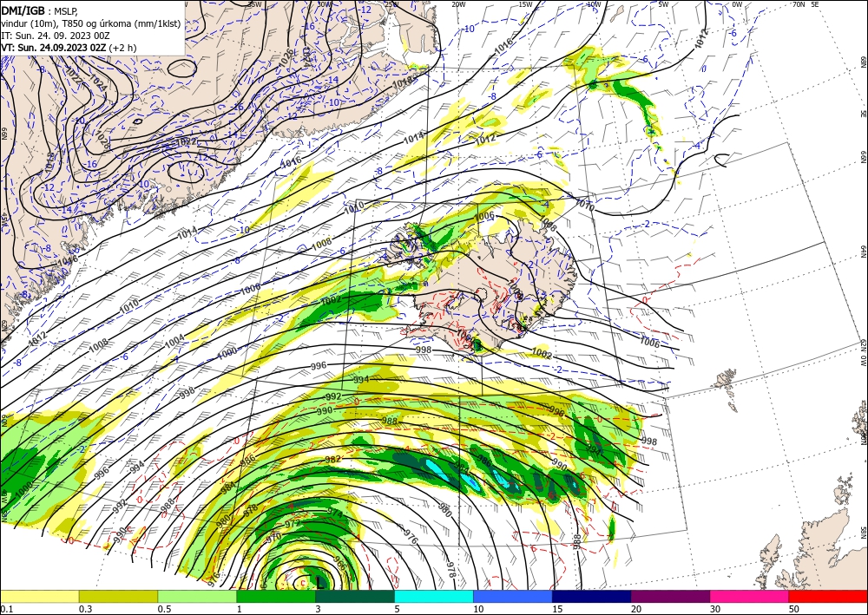Click the red above-50 legend swatch

[828, 596]
